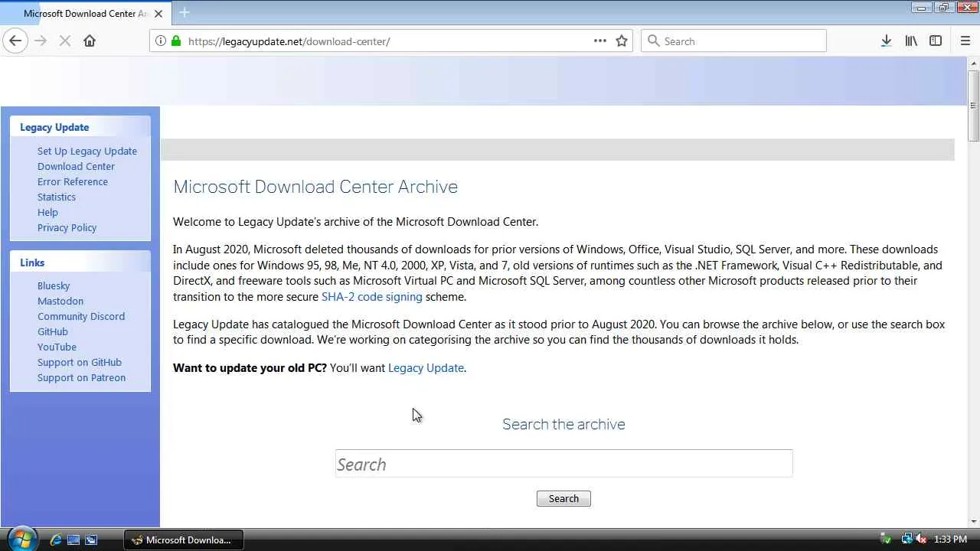Visit the Bluesky link
Image resolution: width=980 pixels, height=551 pixels.
[54, 285]
